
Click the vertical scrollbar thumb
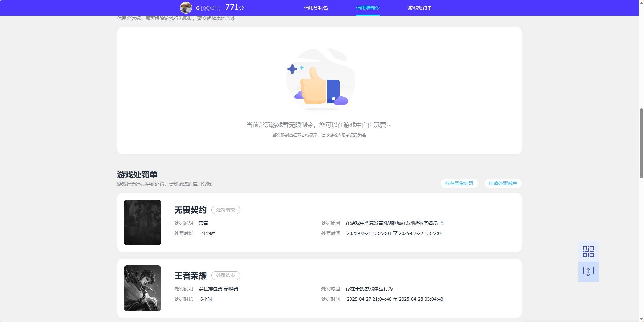click(x=641, y=143)
